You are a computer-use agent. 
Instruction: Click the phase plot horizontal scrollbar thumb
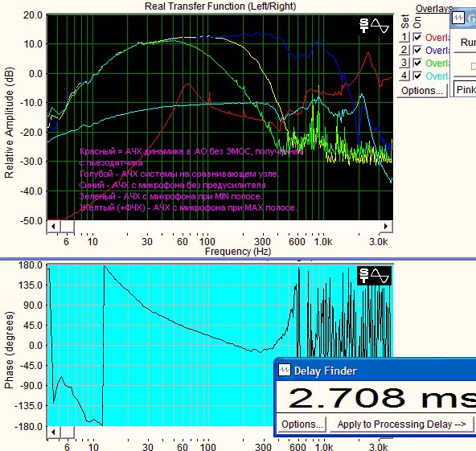tap(67, 432)
